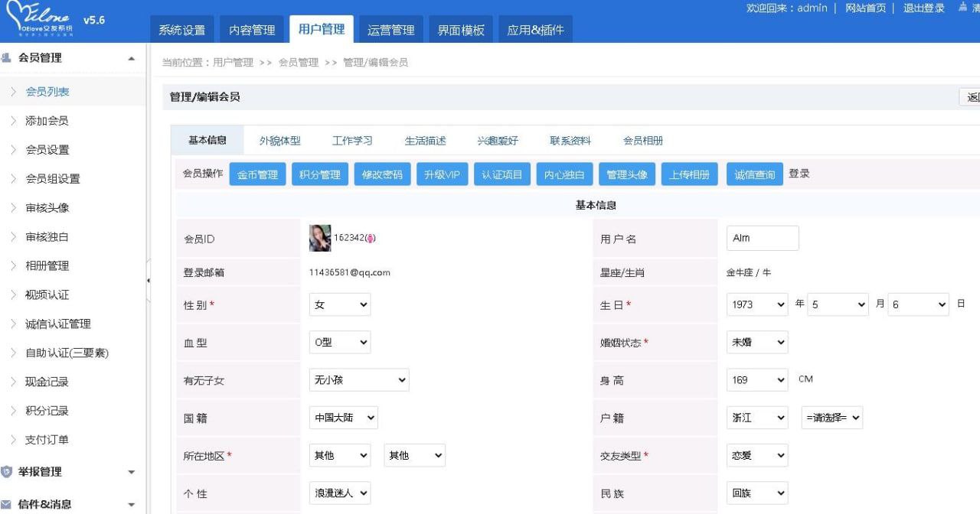Select the birth year 1973 dropdown
Viewport: 980px width, 514px height.
pos(756,304)
